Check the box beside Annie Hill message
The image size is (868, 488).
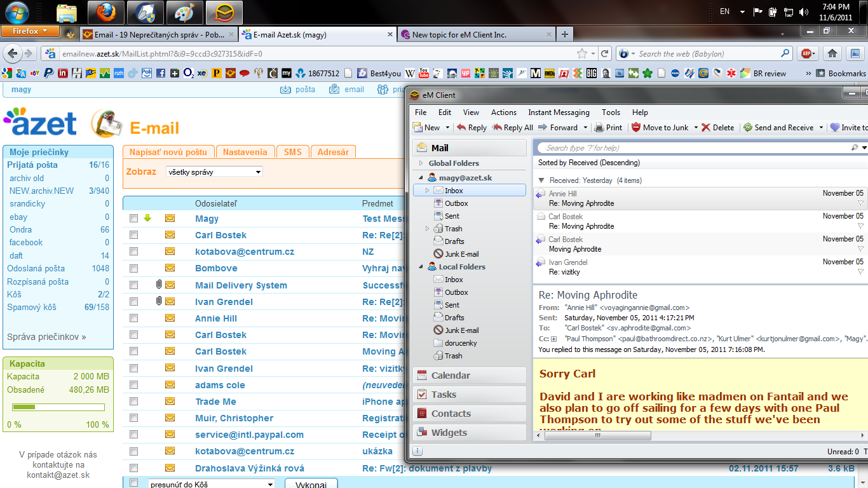(x=133, y=318)
